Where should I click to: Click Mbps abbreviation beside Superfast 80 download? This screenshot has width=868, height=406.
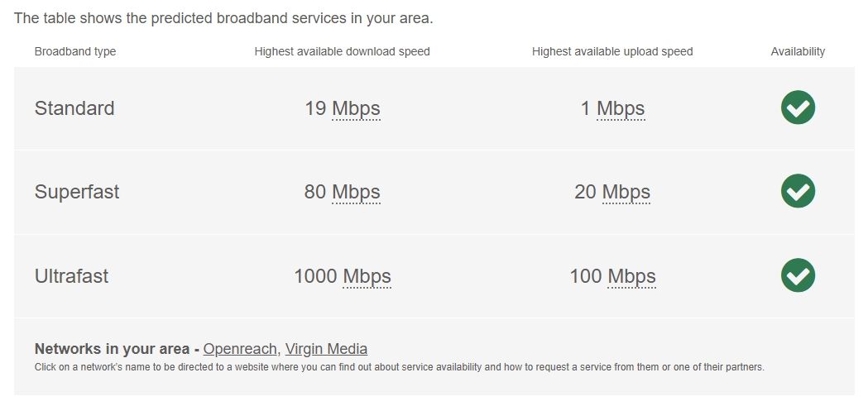point(356,192)
